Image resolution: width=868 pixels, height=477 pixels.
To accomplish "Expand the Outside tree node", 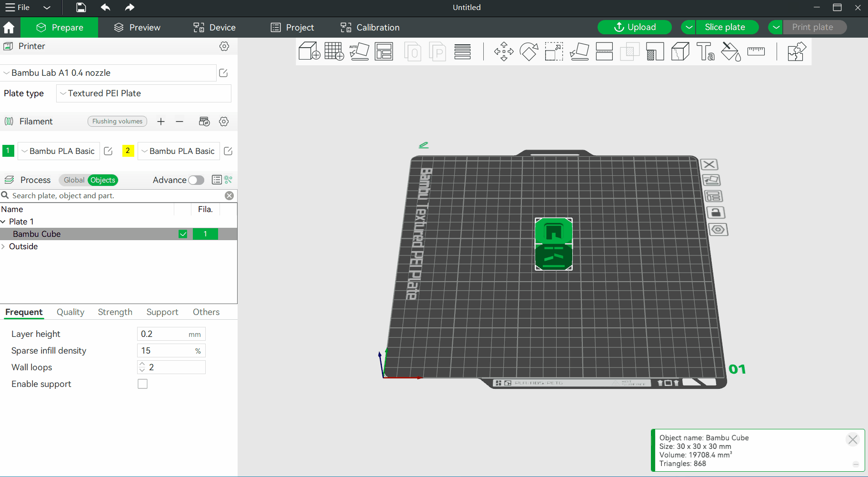I will point(3,246).
